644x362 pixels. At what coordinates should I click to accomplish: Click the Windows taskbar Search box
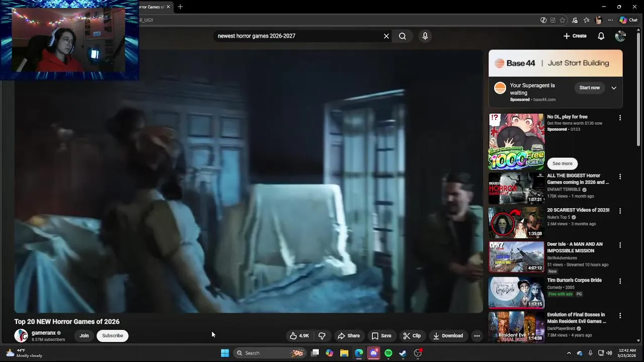coord(271,353)
